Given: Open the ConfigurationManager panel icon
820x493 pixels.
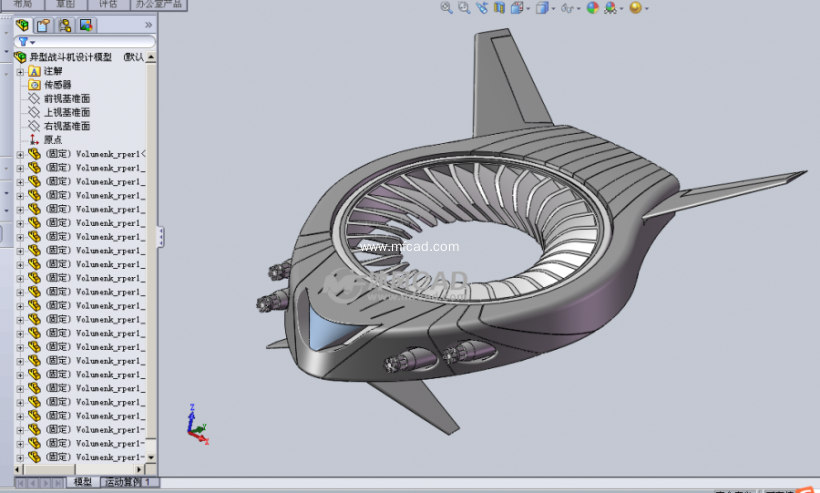Looking at the screenshot, I should (64, 25).
